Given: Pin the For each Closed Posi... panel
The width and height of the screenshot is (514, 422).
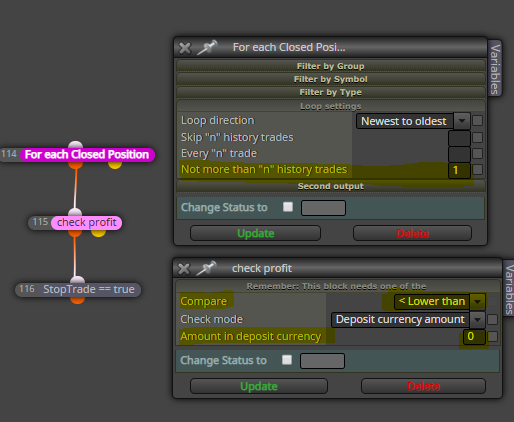Looking at the screenshot, I should point(207,47).
